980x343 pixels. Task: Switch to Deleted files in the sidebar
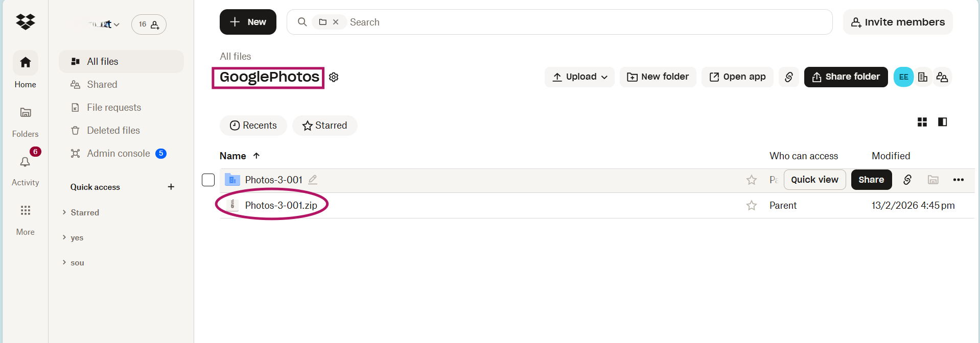[113, 130]
